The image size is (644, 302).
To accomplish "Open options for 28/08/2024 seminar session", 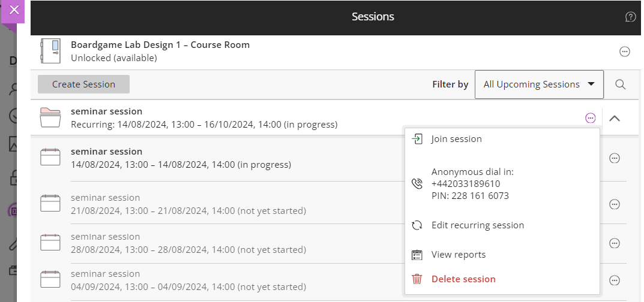I will click(x=614, y=243).
